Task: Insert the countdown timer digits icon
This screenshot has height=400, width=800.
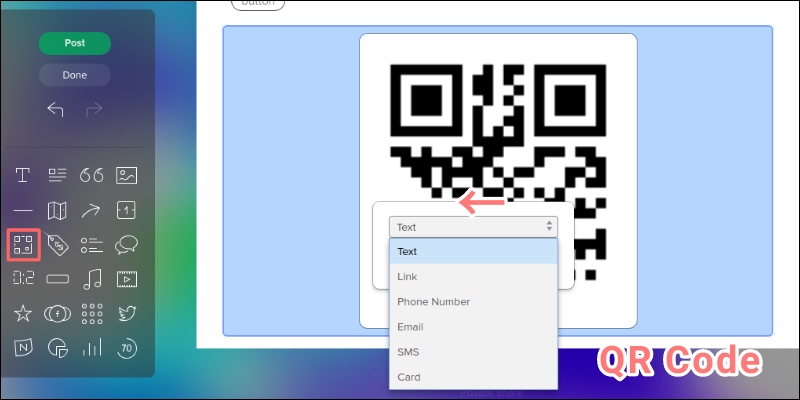Action: click(x=23, y=279)
